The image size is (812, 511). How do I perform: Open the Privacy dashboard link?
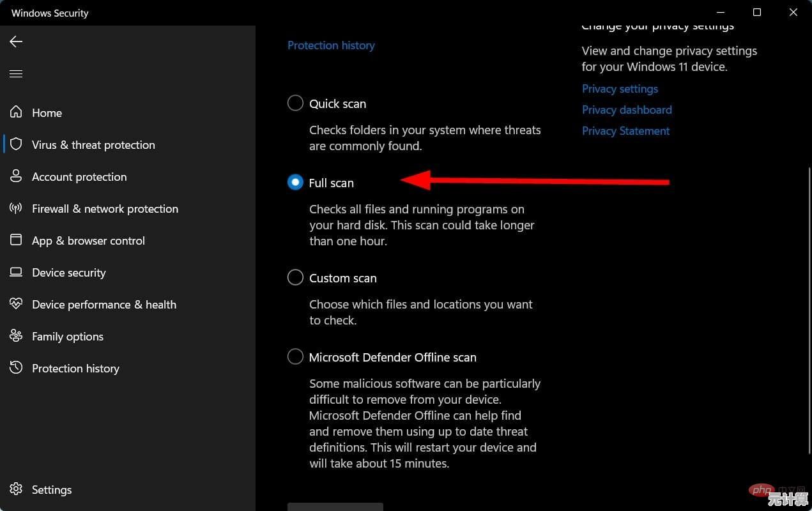(x=627, y=110)
